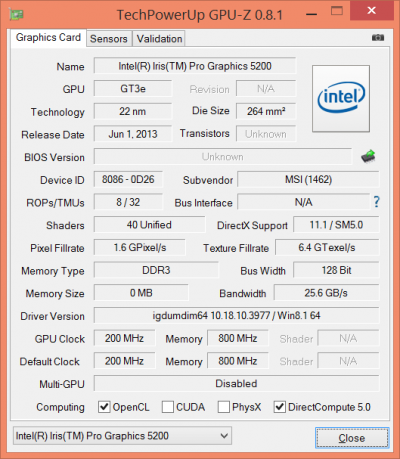Open the GPU selection dropdown
Screen dimensions: 400x459
(x=122, y=436)
